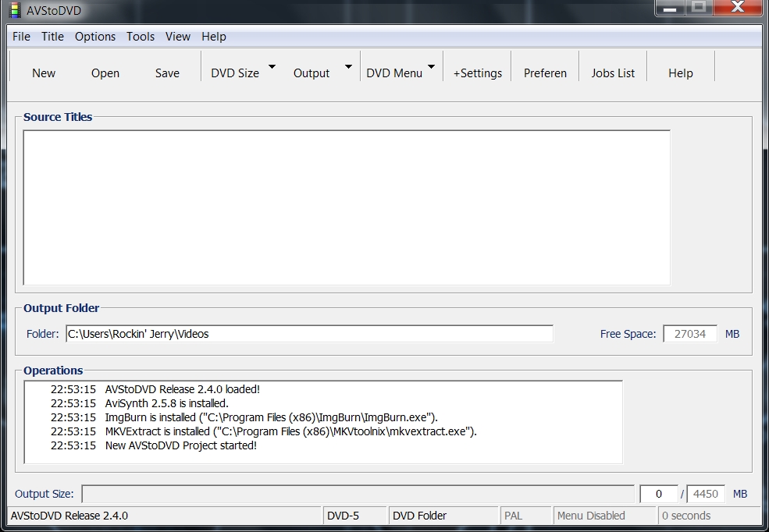Click the 4450 maximum size field

[x=705, y=494]
